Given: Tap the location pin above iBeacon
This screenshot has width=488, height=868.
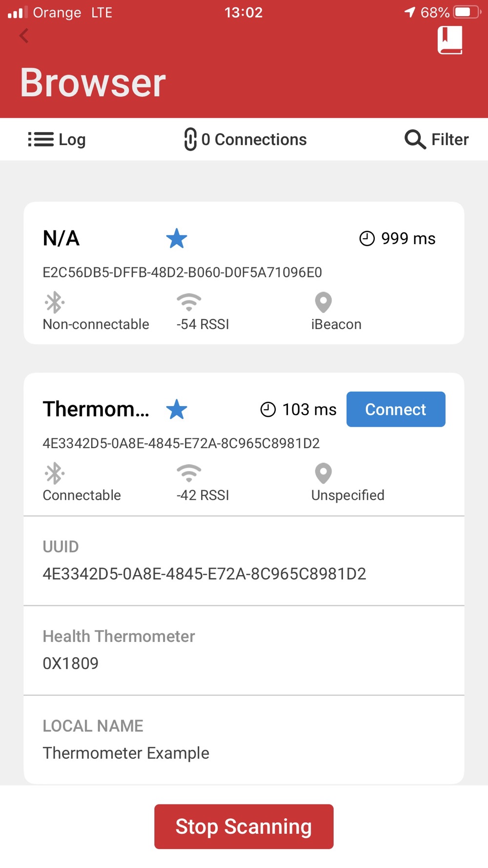Looking at the screenshot, I should (324, 302).
